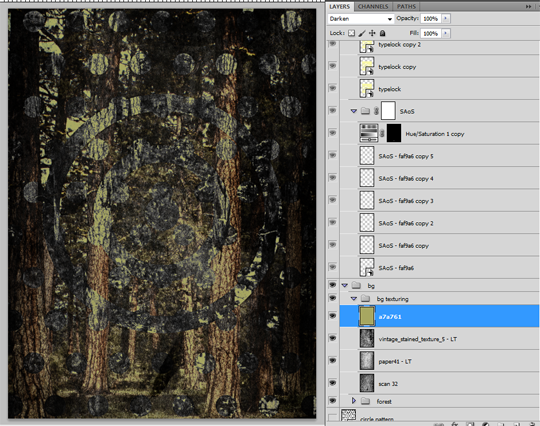Viewport: 540px width, 426px height.
Task: Select the 'typelock copy 2' layer name
Action: 400,44
